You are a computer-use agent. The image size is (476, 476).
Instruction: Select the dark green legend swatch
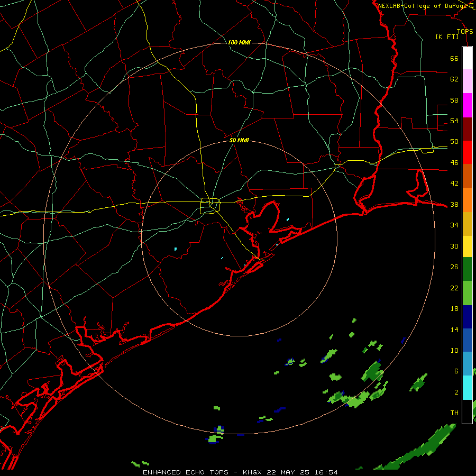[467, 269]
